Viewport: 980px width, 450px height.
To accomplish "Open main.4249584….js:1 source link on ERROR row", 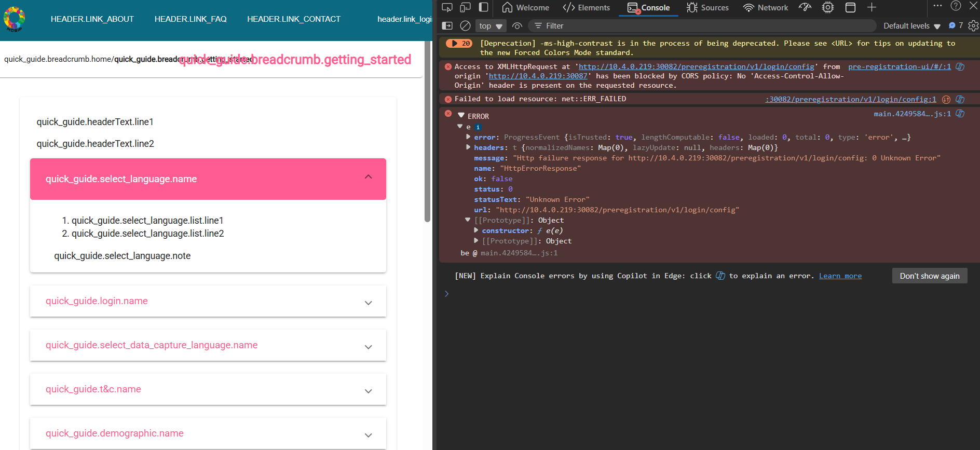I will pos(913,114).
